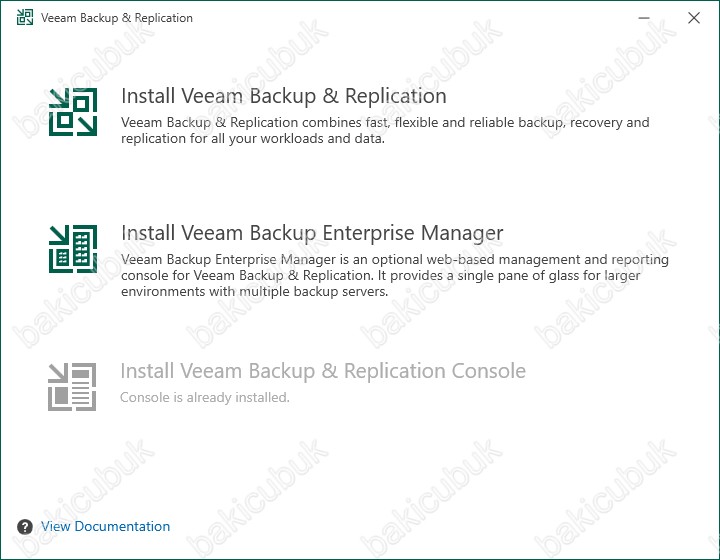Click the question mark help icon

25,527
